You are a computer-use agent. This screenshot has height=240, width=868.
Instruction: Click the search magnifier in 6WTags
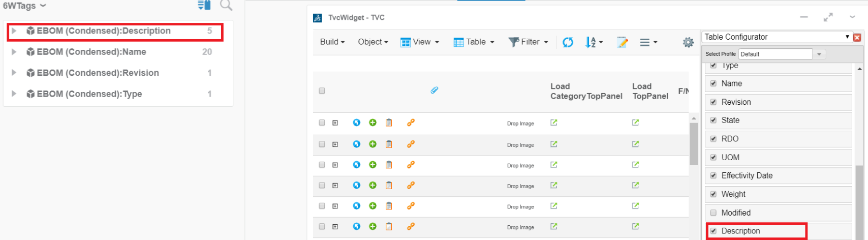pyautogui.click(x=226, y=5)
